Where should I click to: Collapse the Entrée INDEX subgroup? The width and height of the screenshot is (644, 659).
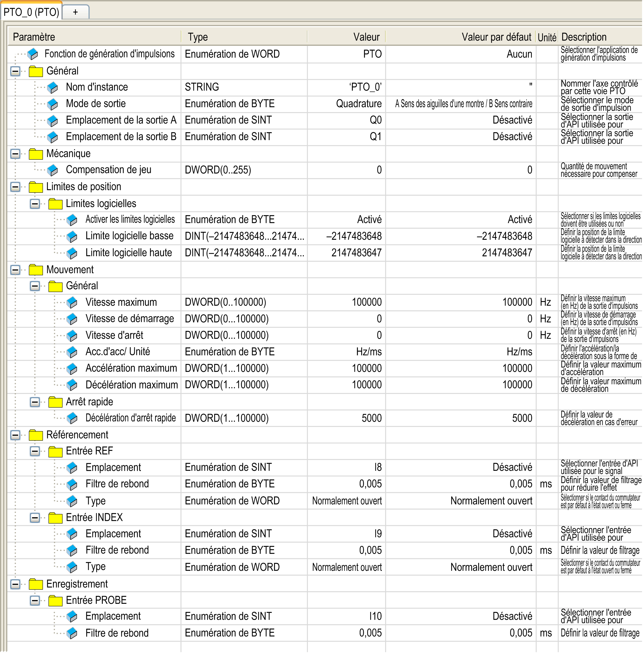click(x=35, y=518)
